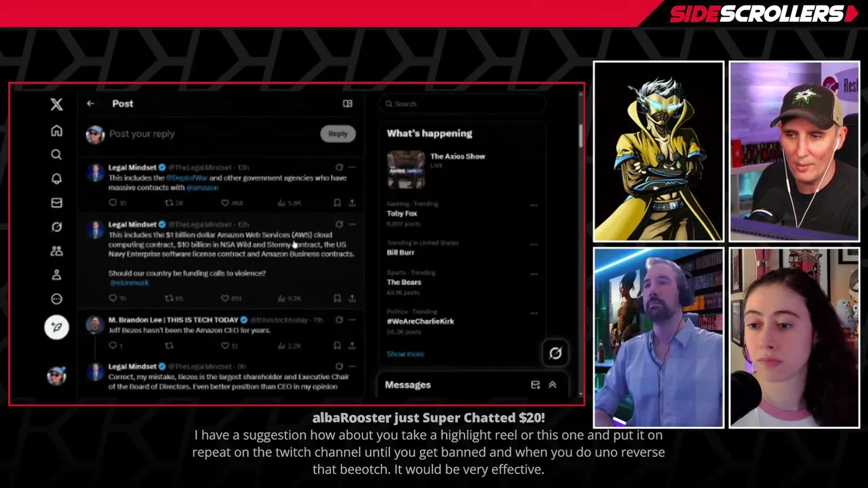Viewport: 868px width, 488px height.
Task: Bookmark the @DeptofWar Legal Mindset post
Action: pos(337,203)
